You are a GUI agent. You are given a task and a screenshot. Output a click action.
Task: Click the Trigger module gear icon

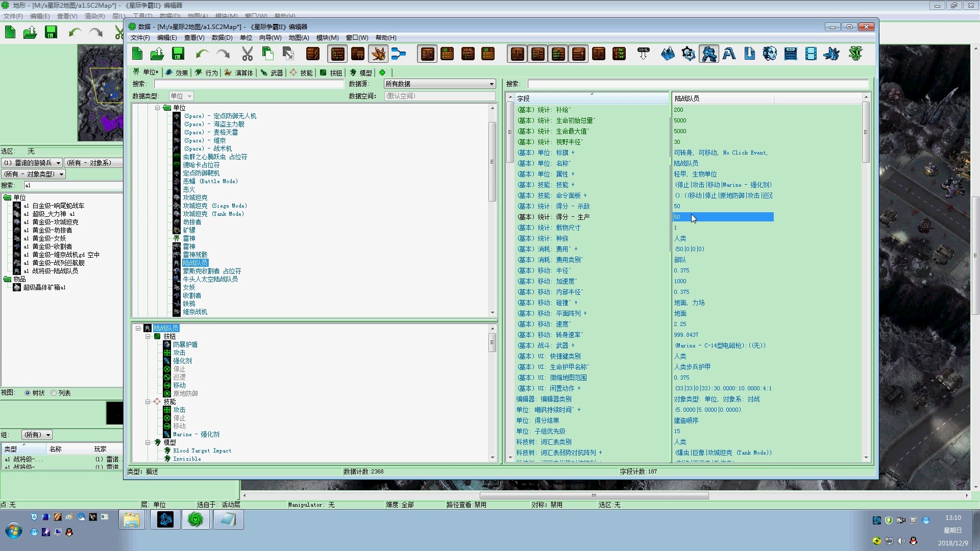point(688,54)
